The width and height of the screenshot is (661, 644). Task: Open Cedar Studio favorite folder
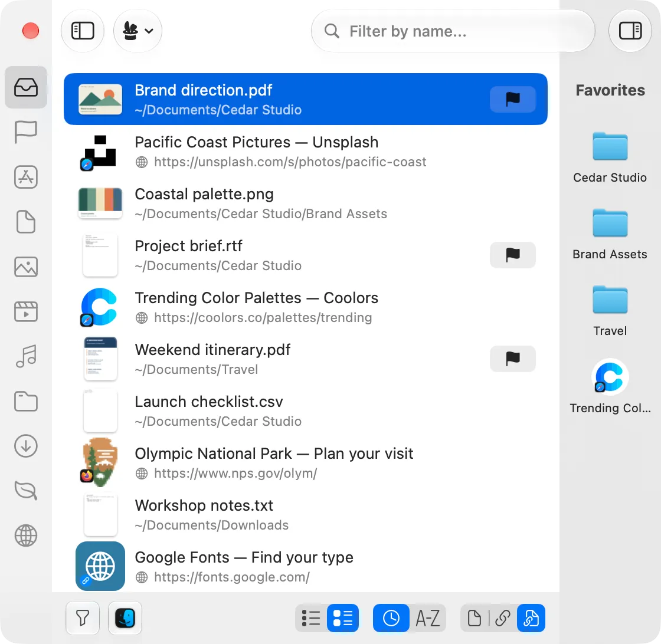point(610,157)
